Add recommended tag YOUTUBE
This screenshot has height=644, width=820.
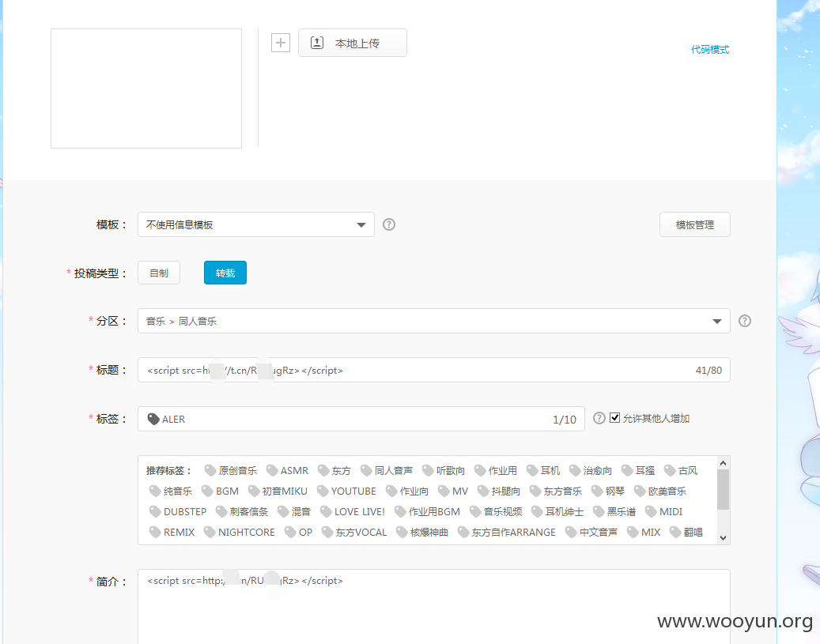[346, 491]
